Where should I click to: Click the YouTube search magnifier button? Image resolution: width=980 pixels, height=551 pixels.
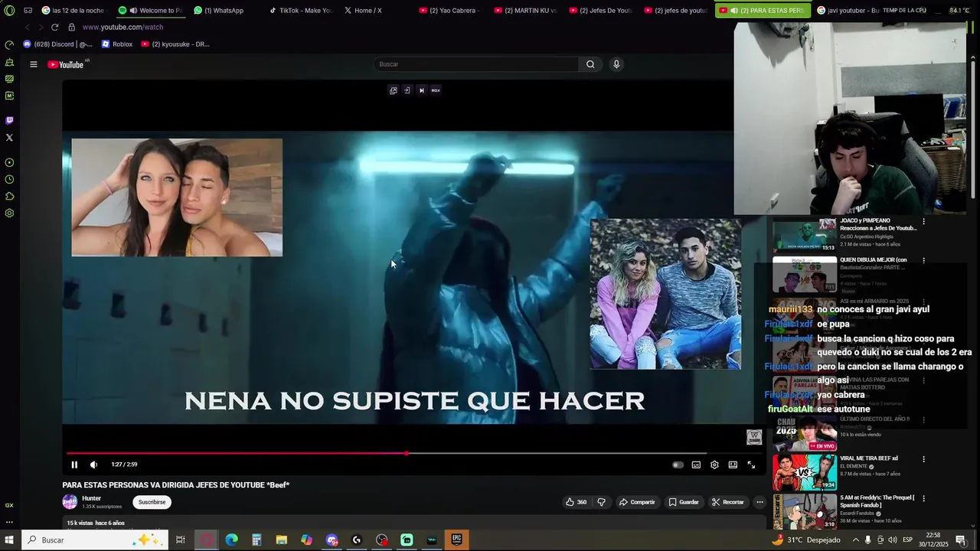590,64
